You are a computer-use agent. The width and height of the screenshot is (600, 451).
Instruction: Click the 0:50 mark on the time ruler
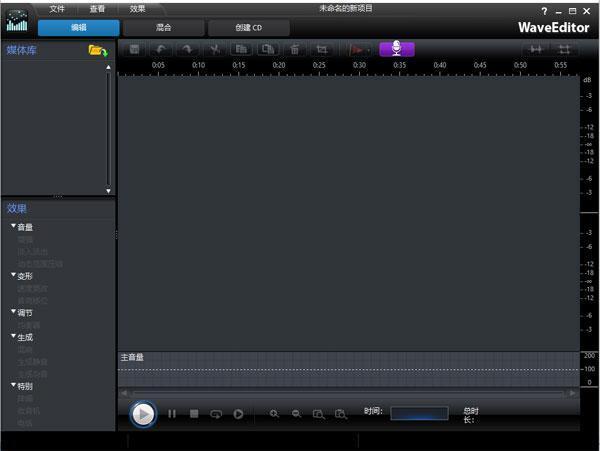pos(520,65)
